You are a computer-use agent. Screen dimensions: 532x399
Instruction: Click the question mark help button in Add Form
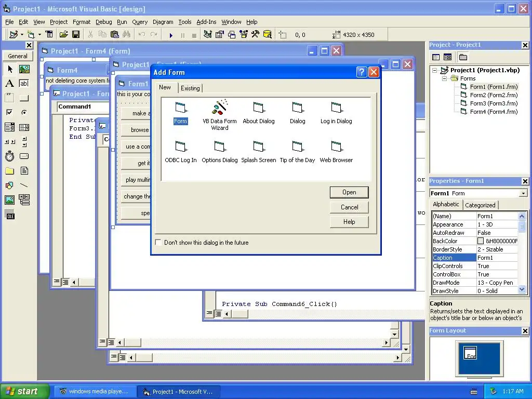point(362,72)
